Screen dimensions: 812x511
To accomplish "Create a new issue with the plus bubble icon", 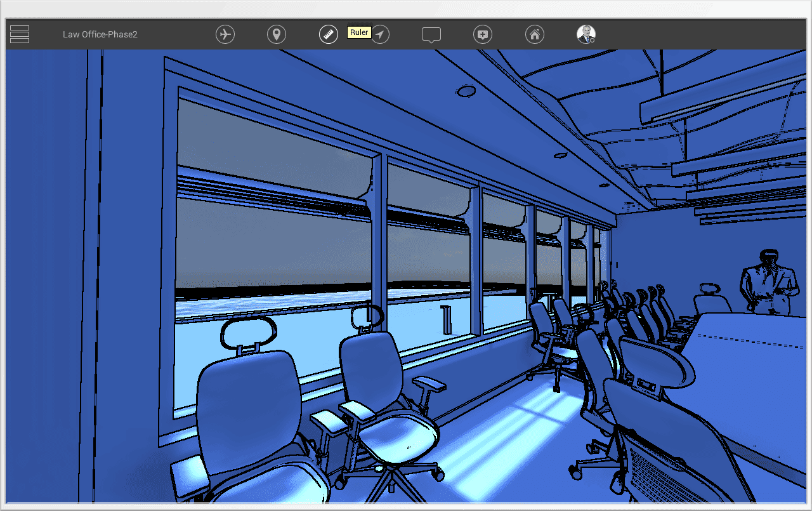I will click(483, 34).
